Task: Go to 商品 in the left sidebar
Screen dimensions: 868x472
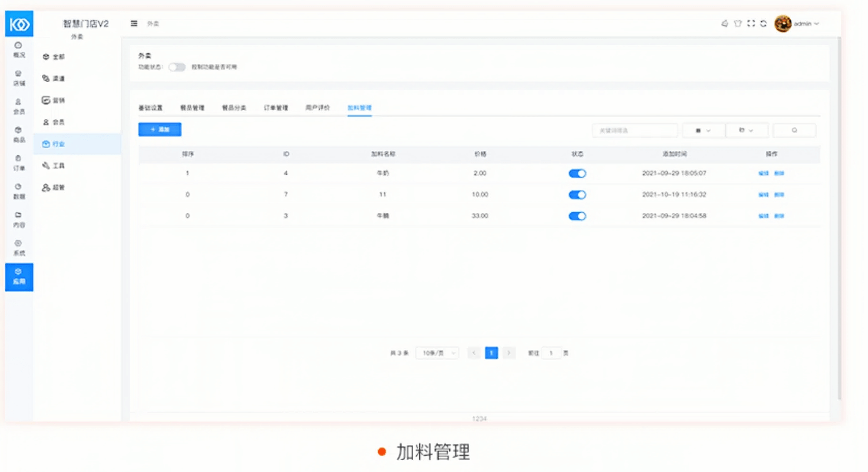Action: [19, 134]
